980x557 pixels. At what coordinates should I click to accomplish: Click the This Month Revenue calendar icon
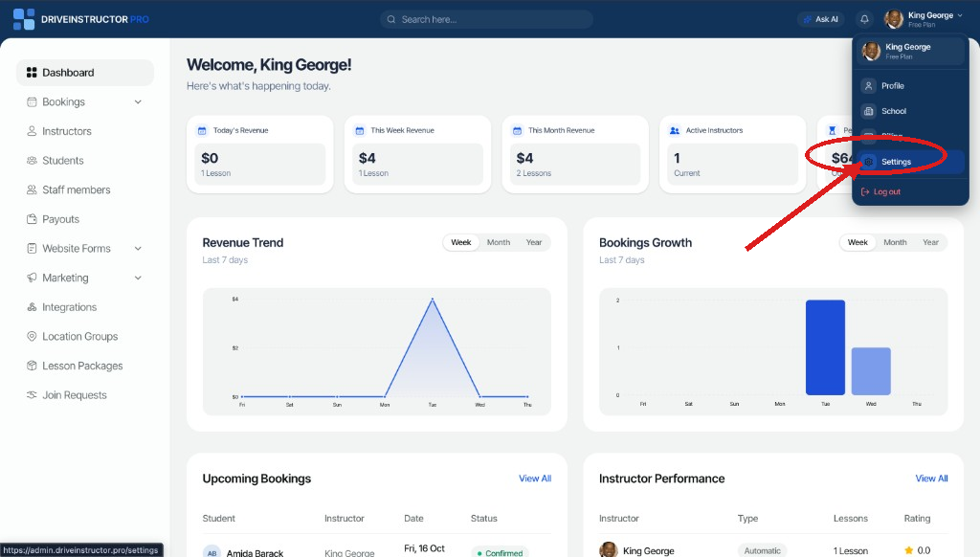point(517,131)
